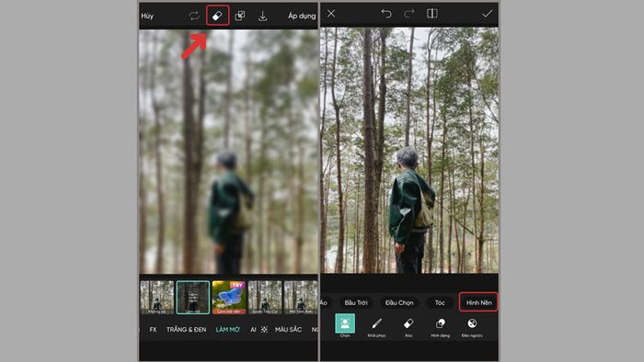Tap the Chọn person select tool
Screen dimensions: 644x362
[345, 325]
